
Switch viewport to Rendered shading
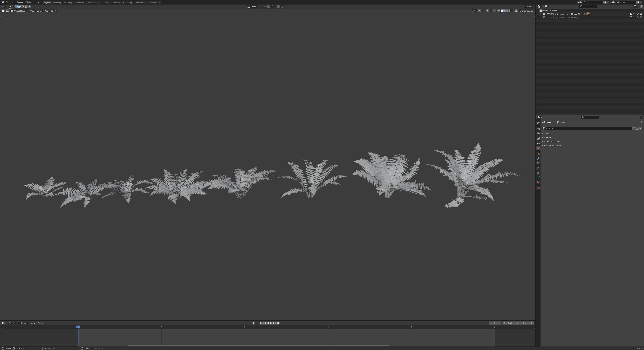pos(508,11)
